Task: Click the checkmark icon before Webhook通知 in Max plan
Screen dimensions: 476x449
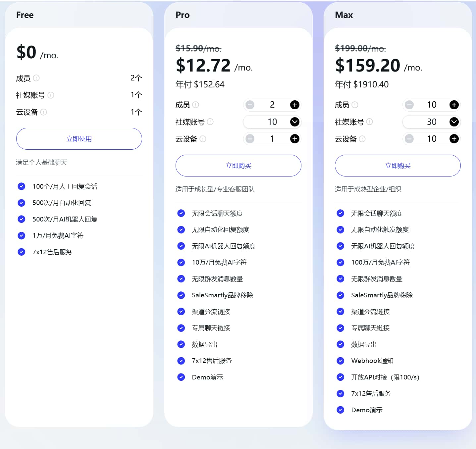Action: tap(341, 361)
